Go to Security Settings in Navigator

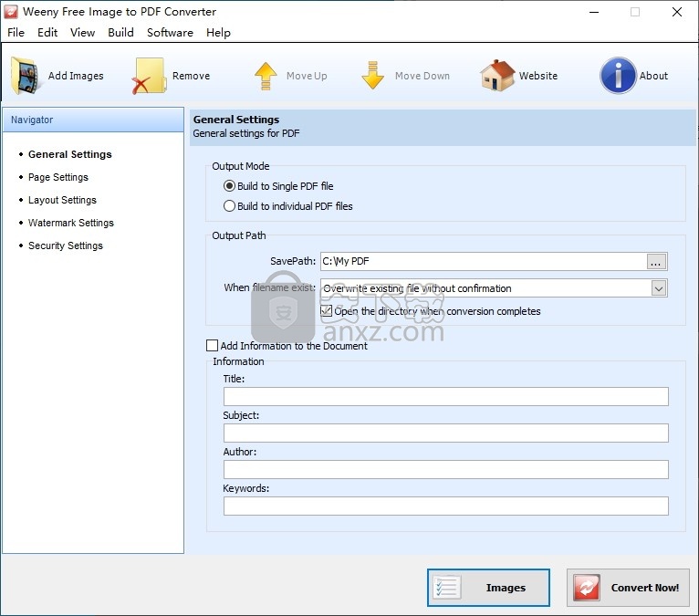(x=66, y=245)
